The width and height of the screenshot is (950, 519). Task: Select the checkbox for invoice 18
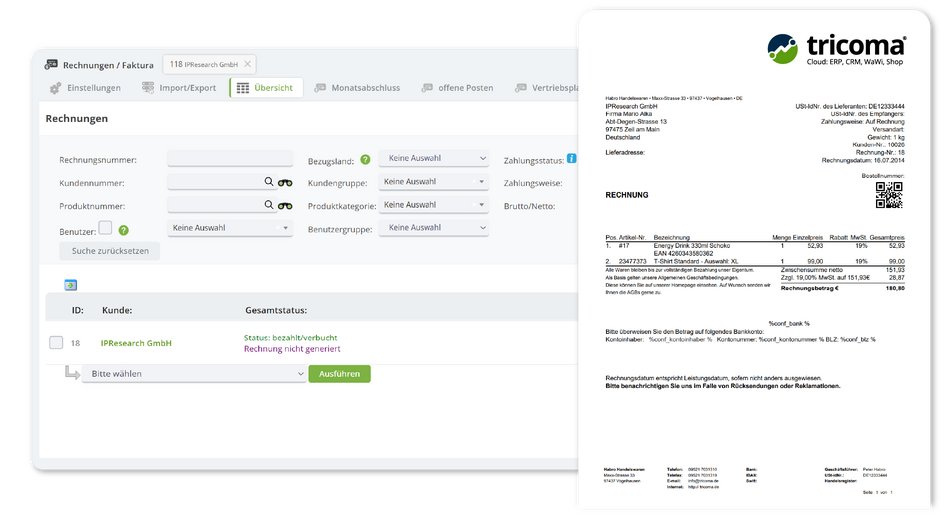pyautogui.click(x=56, y=343)
